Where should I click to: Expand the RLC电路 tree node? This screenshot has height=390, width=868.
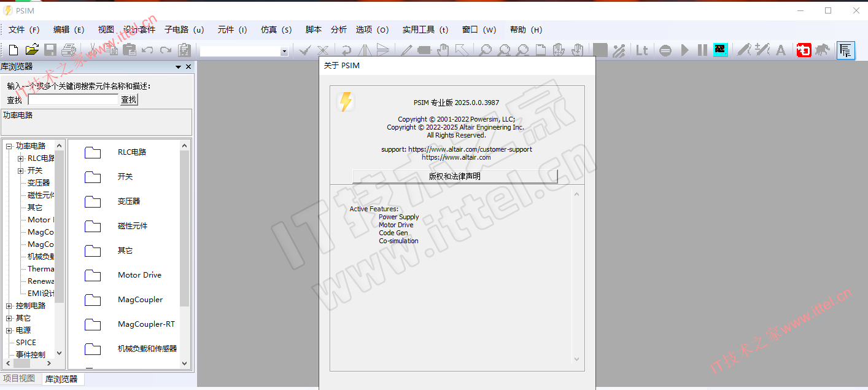tap(21, 158)
